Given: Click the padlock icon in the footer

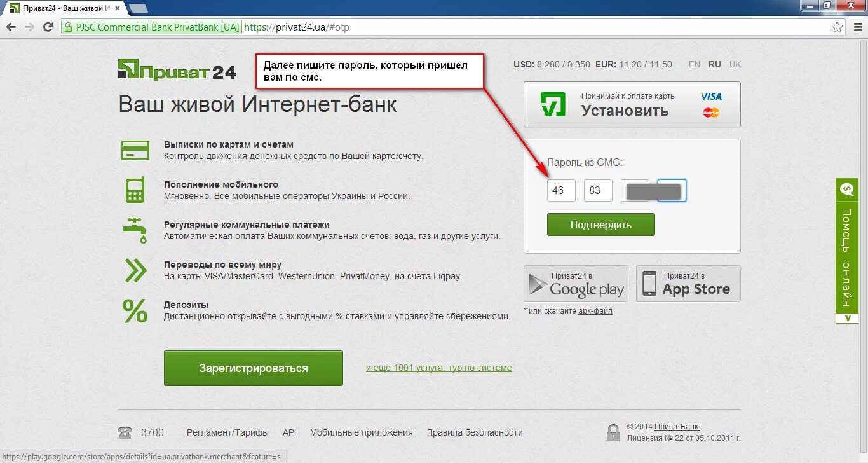Looking at the screenshot, I should 613,432.
